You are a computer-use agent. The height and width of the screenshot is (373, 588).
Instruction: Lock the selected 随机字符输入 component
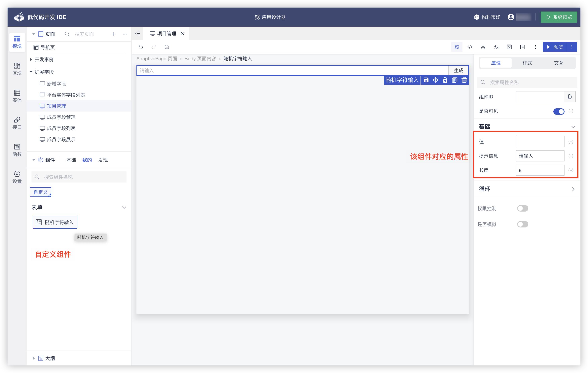(x=445, y=80)
